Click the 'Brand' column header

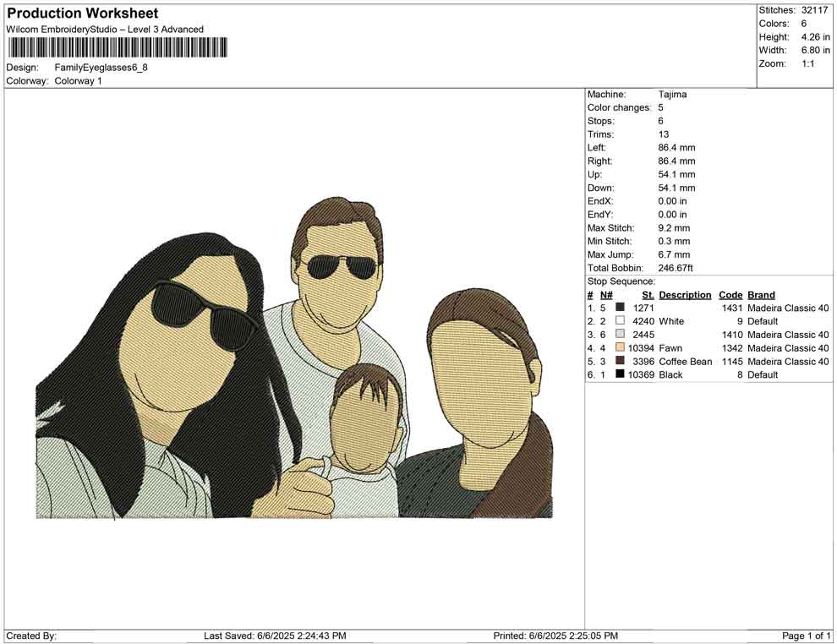(x=761, y=295)
